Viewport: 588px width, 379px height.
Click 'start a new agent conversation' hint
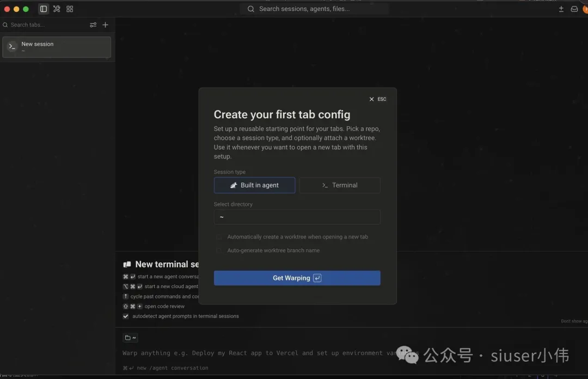point(168,277)
